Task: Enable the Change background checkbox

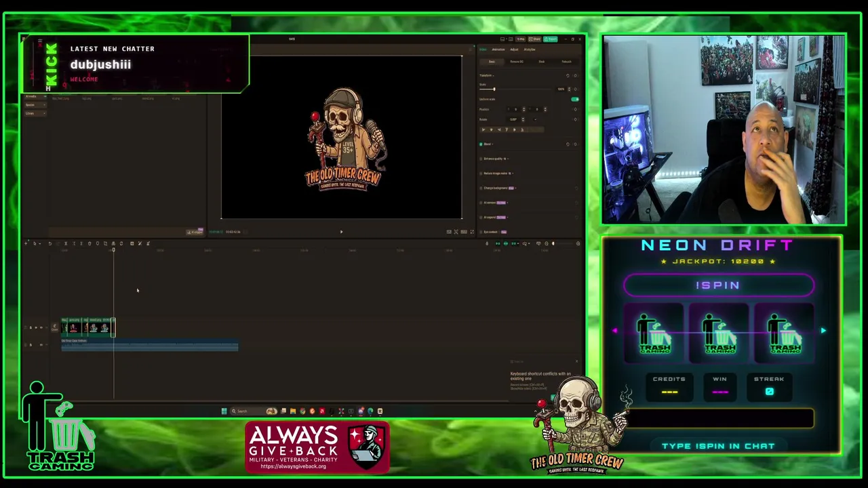Action: click(x=481, y=188)
